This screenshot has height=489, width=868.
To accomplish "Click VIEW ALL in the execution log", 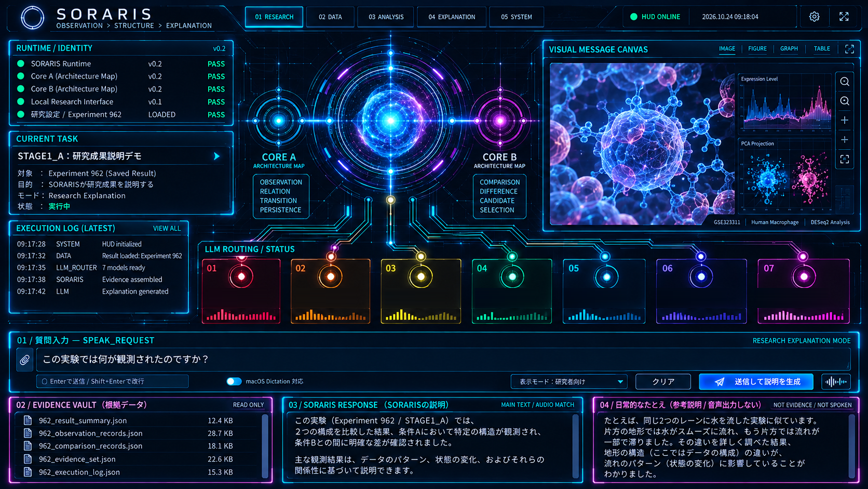I will (x=167, y=229).
